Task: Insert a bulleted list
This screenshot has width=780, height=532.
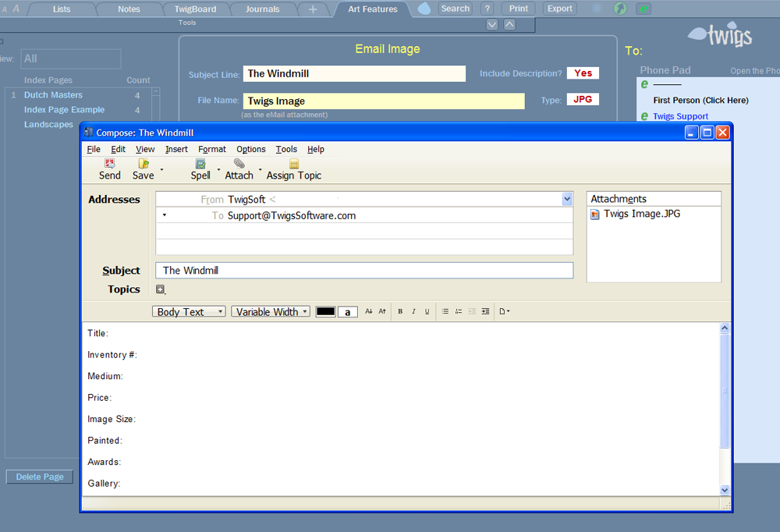Action: 445,311
